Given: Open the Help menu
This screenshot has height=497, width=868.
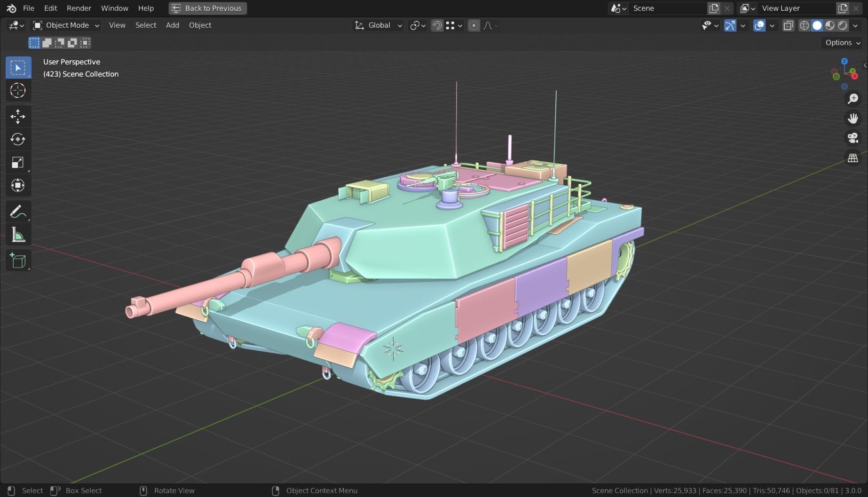Looking at the screenshot, I should point(146,8).
